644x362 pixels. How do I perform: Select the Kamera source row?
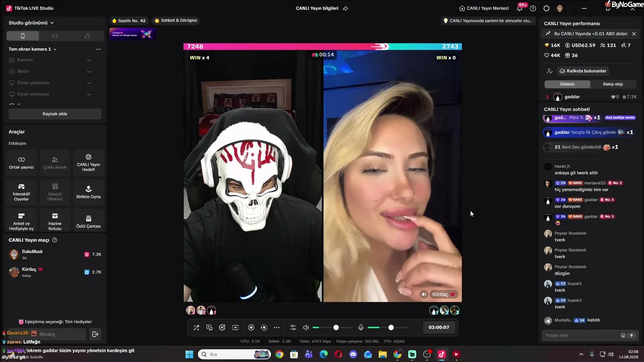click(x=50, y=60)
